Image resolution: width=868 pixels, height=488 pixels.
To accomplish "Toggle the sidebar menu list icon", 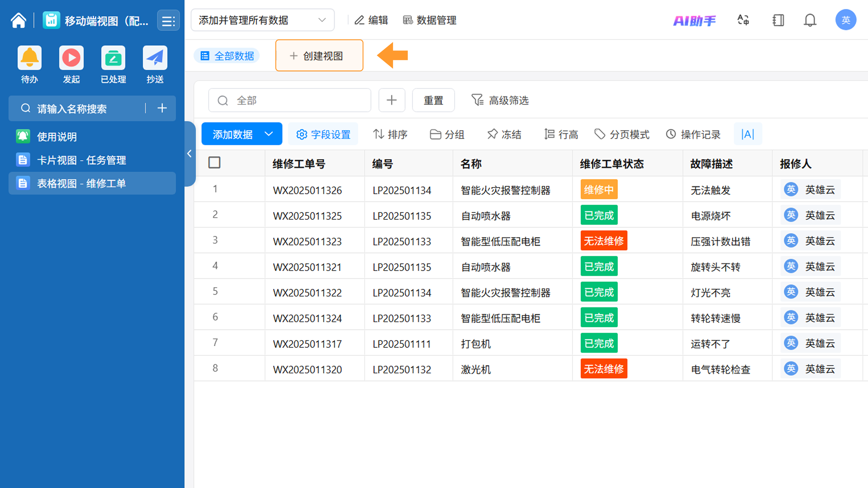I will pyautogui.click(x=168, y=21).
